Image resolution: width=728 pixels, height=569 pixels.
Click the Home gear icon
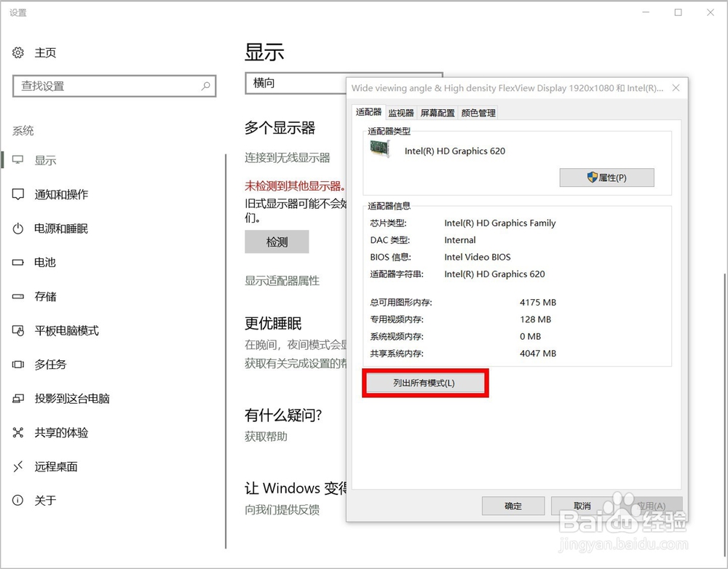click(x=17, y=52)
